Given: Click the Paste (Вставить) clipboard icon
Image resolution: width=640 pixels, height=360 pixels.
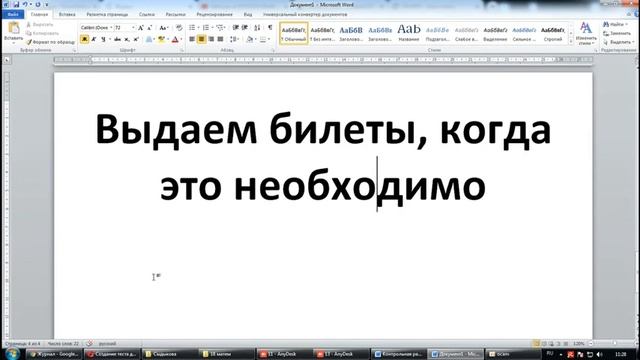Looking at the screenshot, I should click(x=13, y=29).
